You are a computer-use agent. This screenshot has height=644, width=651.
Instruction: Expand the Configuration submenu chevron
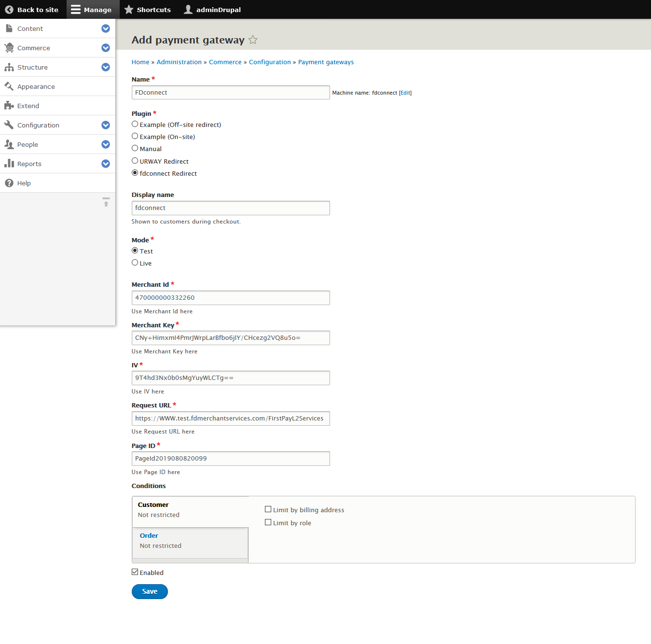(106, 125)
